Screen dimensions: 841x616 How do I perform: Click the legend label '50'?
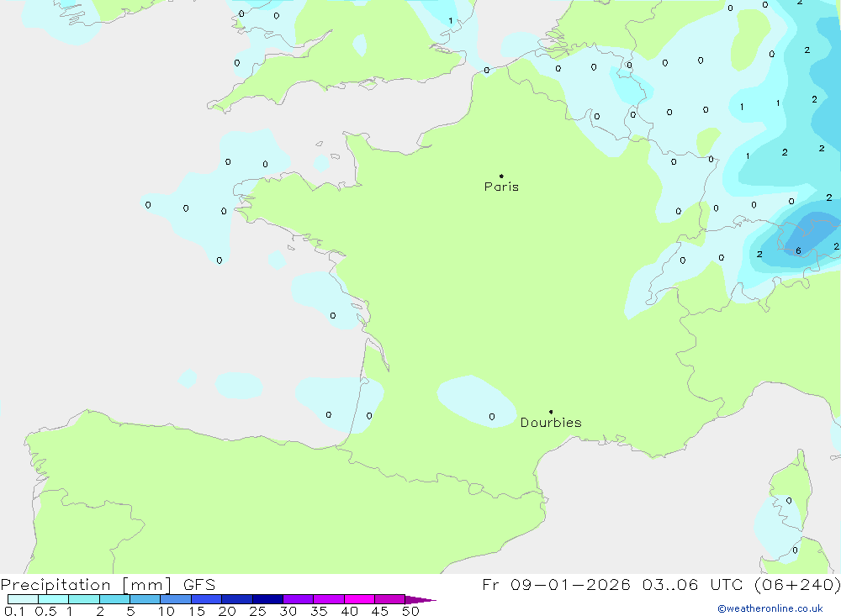point(410,611)
